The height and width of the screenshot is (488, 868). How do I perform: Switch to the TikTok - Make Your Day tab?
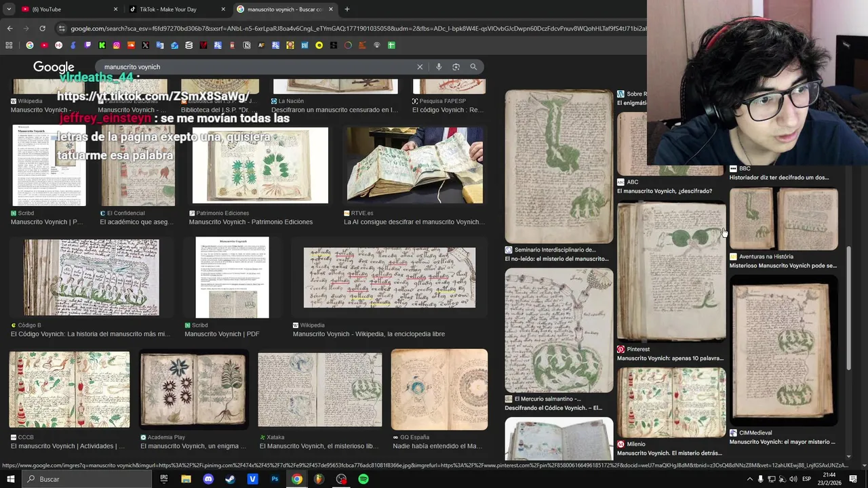(175, 9)
